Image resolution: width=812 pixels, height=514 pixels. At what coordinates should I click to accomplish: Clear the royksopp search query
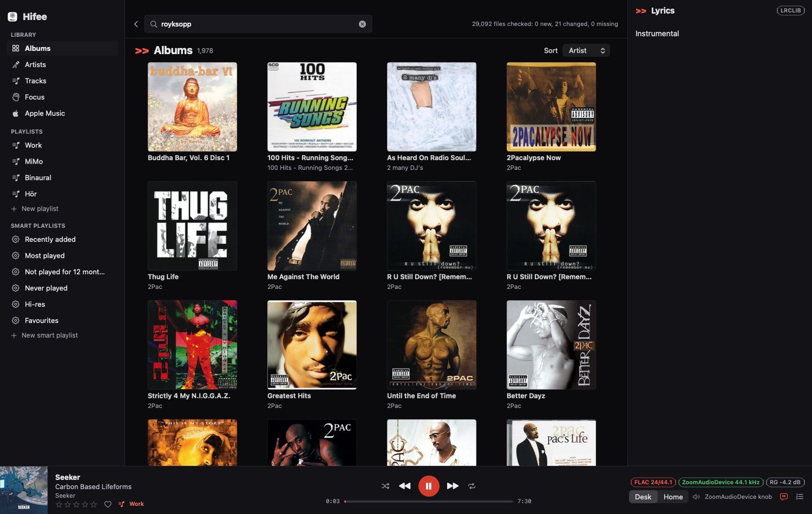pyautogui.click(x=362, y=24)
